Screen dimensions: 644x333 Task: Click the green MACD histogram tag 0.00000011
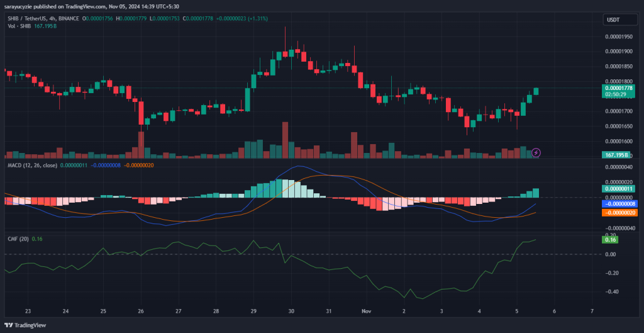618,189
